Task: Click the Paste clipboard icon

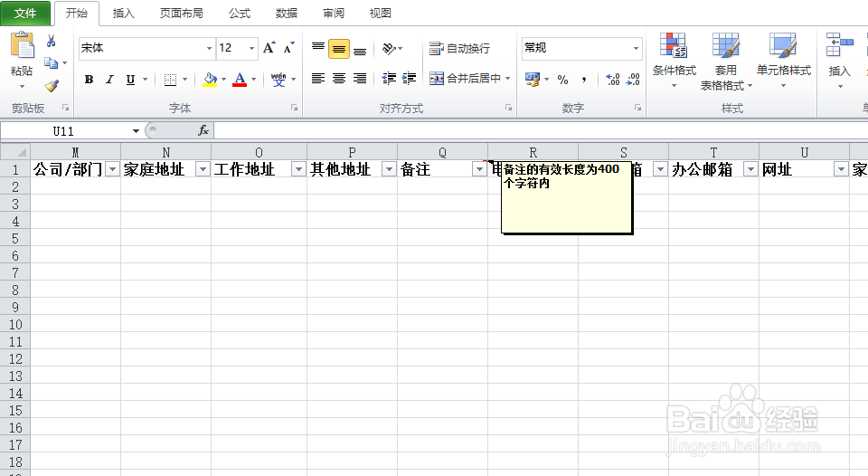Action: 22,45
